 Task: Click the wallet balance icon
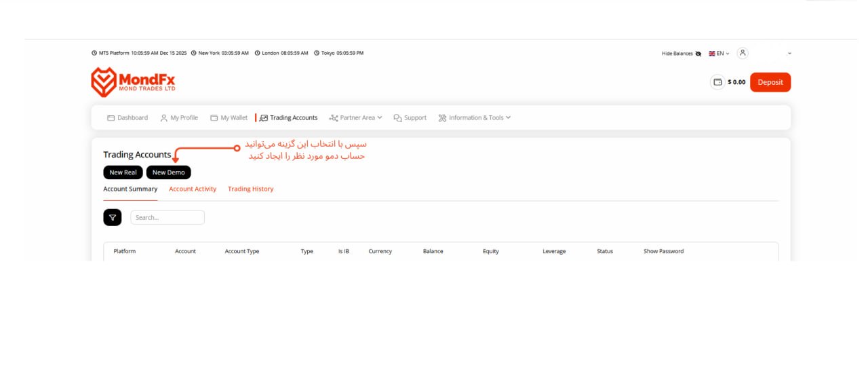click(x=717, y=82)
